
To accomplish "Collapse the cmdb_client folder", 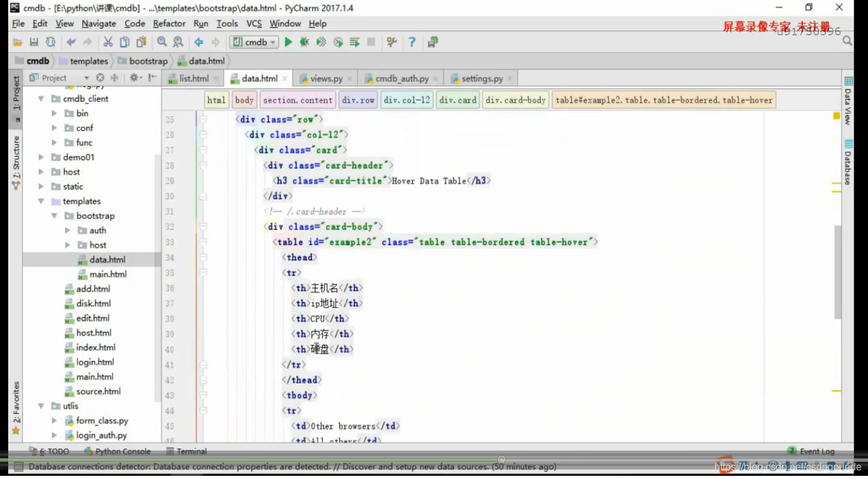I will click(x=41, y=99).
